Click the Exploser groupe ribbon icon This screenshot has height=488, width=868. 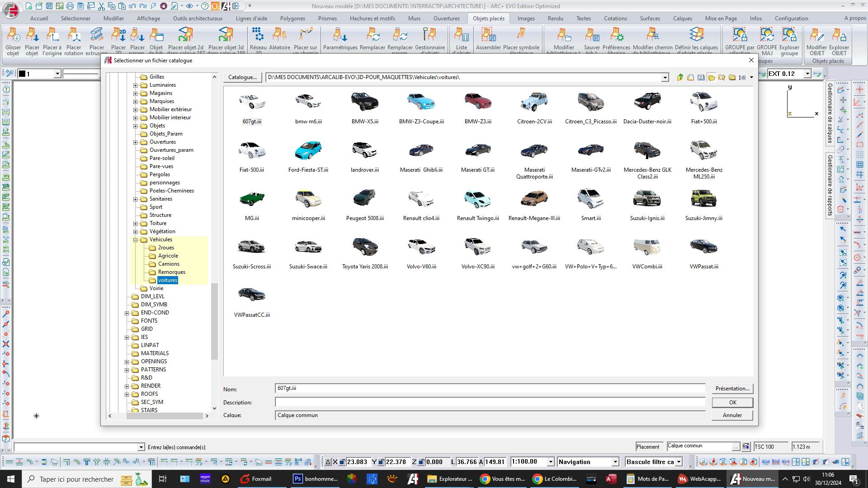pyautogui.click(x=789, y=35)
